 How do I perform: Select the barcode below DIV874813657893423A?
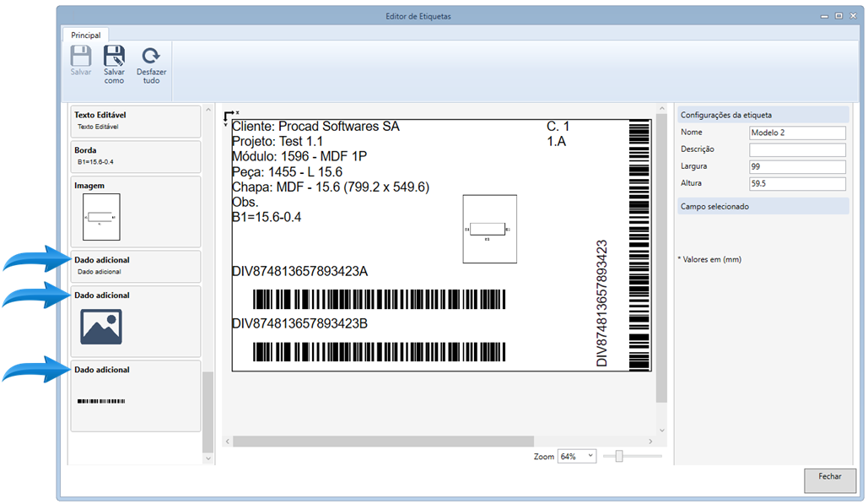pyautogui.click(x=380, y=300)
